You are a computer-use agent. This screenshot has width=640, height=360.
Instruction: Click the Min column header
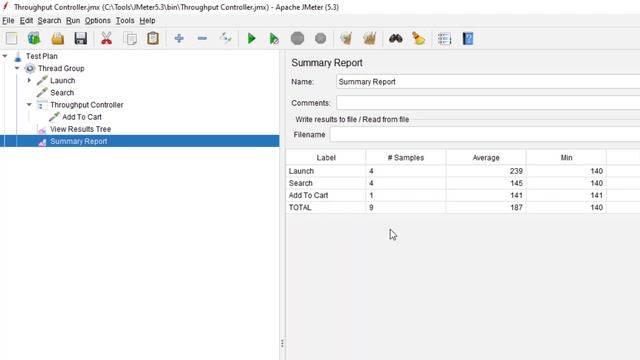[x=566, y=158]
